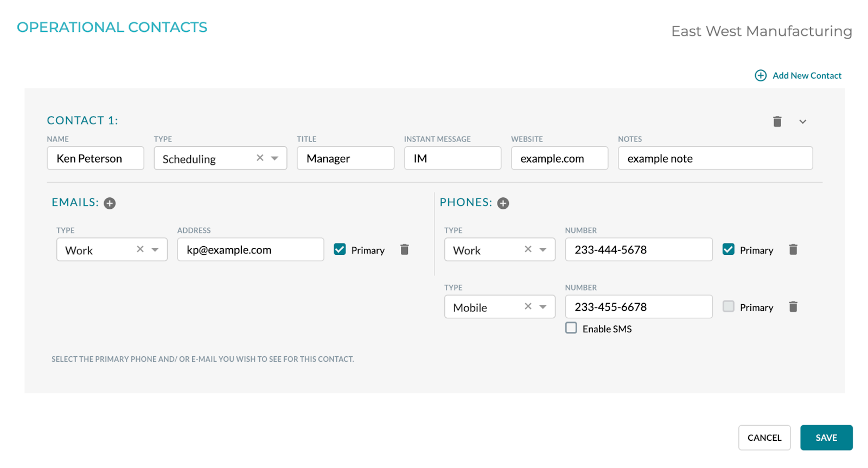Open the email Work type dropdown
This screenshot has height=468, width=868.
pyautogui.click(x=155, y=249)
